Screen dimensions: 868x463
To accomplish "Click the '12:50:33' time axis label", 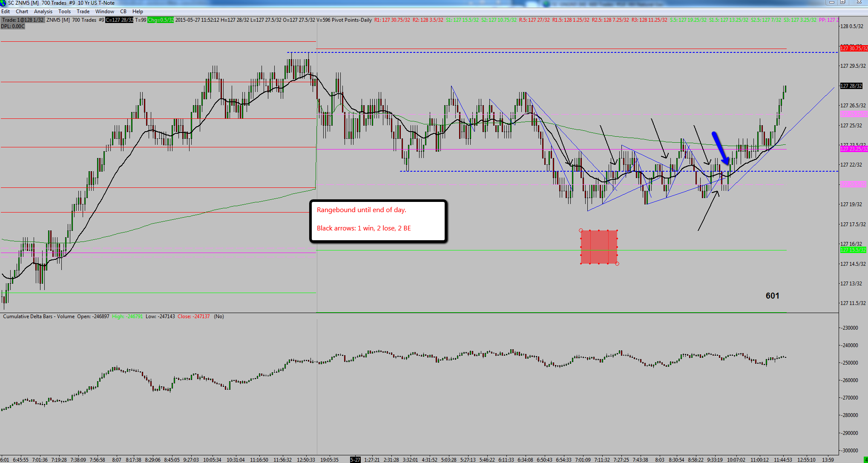I will tap(306, 460).
